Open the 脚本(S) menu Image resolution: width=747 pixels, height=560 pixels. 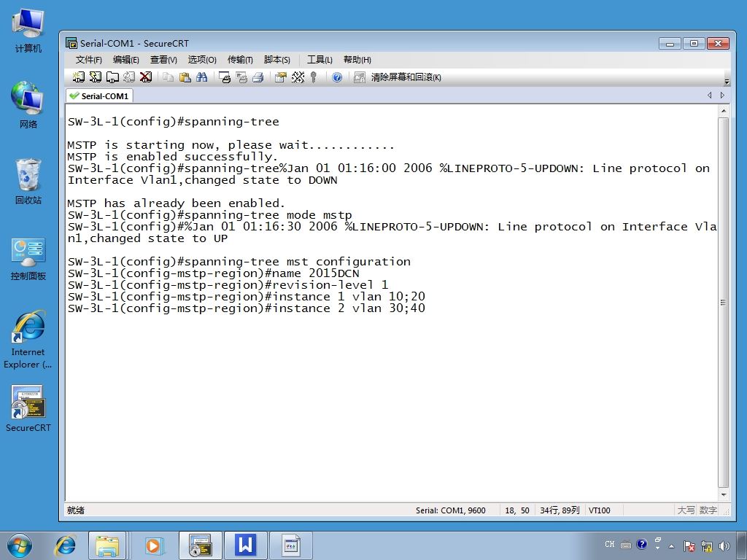(276, 60)
